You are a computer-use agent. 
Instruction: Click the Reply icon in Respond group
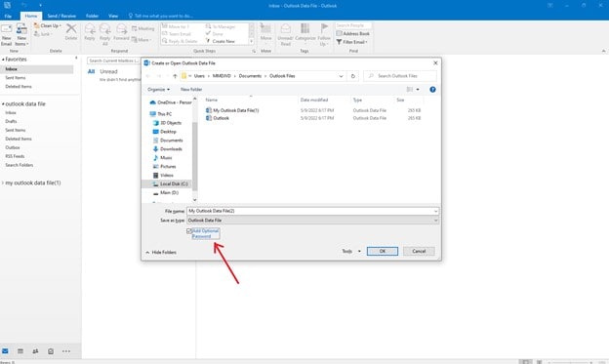click(90, 29)
